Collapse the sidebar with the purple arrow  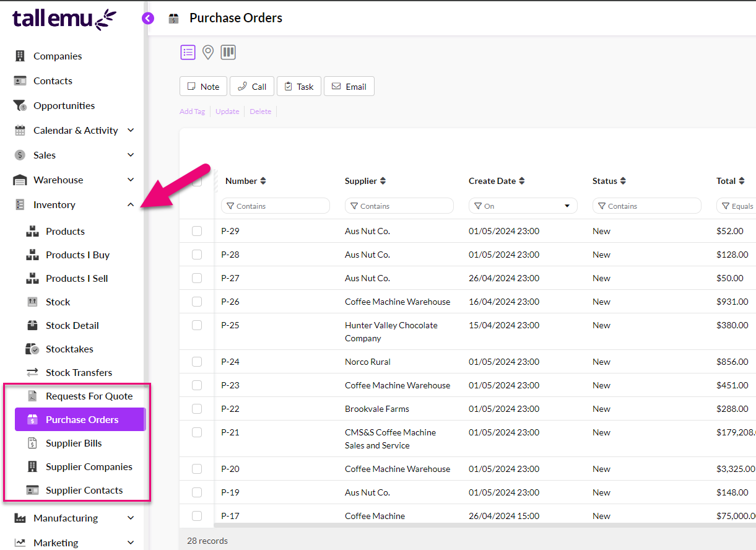[147, 19]
